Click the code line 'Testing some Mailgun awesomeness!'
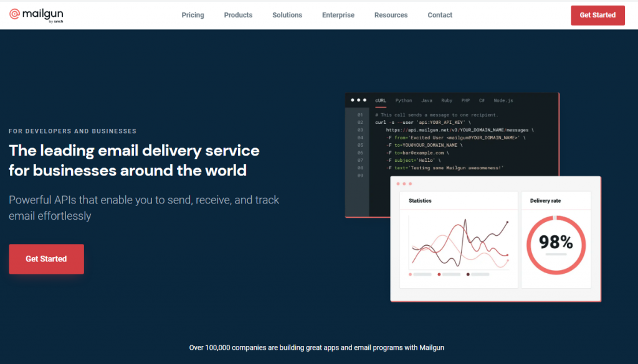Image resolution: width=638 pixels, height=364 pixels. point(445,168)
